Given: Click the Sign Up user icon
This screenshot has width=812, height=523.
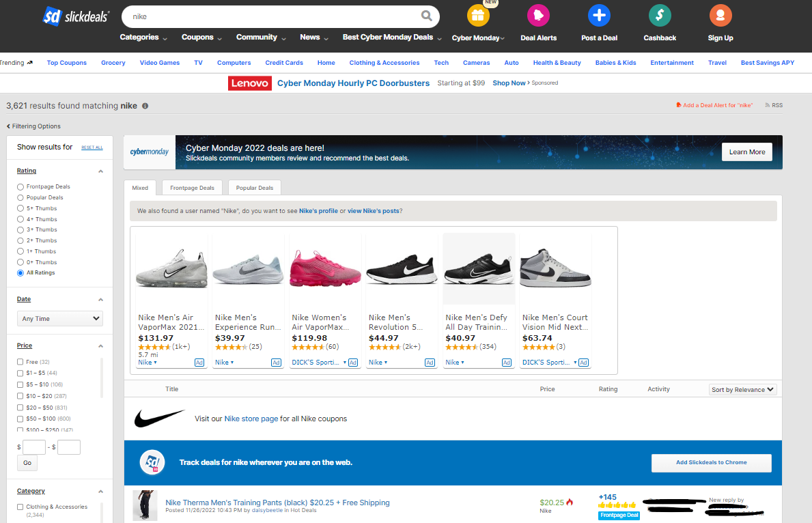Looking at the screenshot, I should 720,16.
